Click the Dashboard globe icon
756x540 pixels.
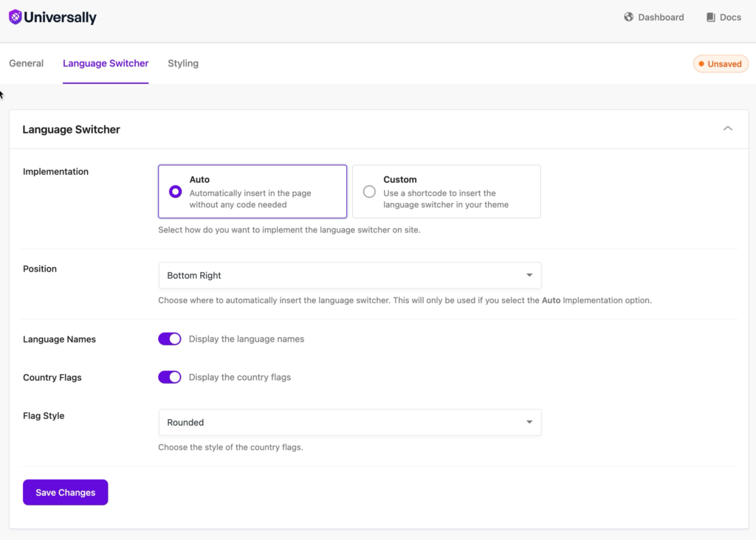[628, 17]
